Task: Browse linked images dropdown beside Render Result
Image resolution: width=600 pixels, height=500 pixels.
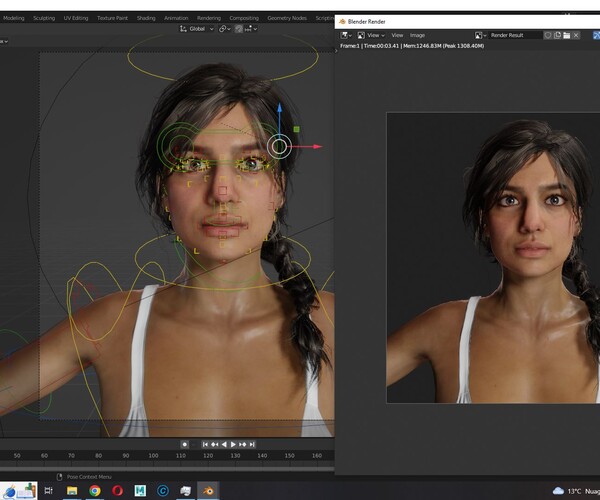Action: [x=480, y=35]
